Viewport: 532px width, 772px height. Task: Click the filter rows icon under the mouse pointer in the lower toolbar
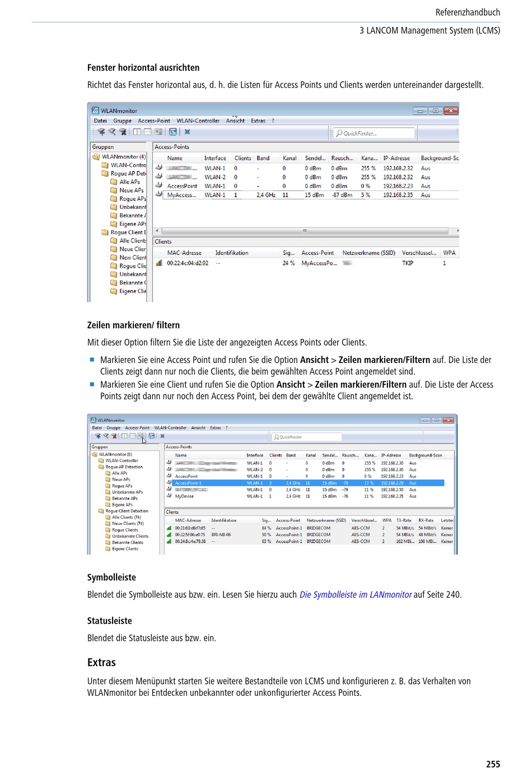pos(141,436)
